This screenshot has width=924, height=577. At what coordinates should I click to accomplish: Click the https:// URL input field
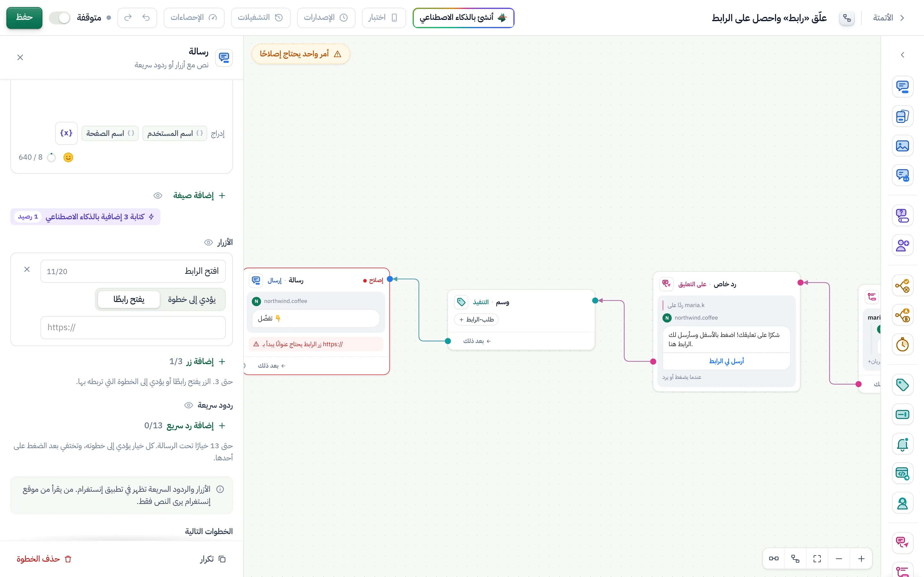(133, 327)
